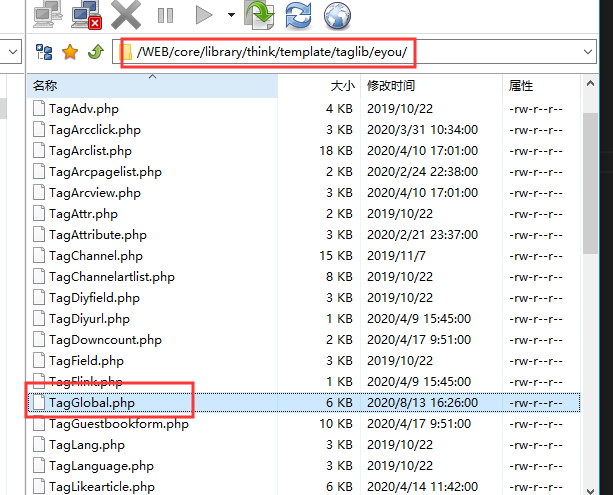Image resolution: width=613 pixels, height=495 pixels.
Task: Click the gray X cancel transfer icon
Action: pos(126,14)
